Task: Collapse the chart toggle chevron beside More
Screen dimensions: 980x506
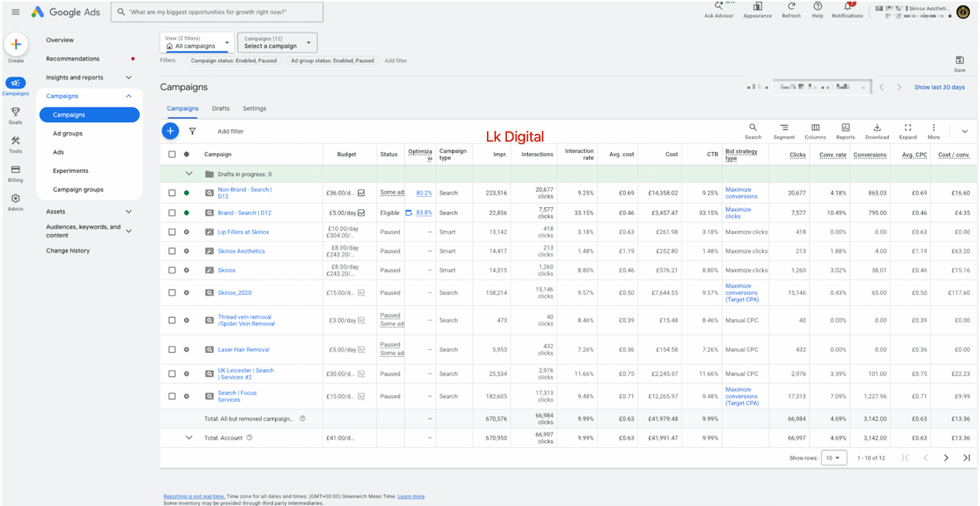Action: click(x=965, y=131)
